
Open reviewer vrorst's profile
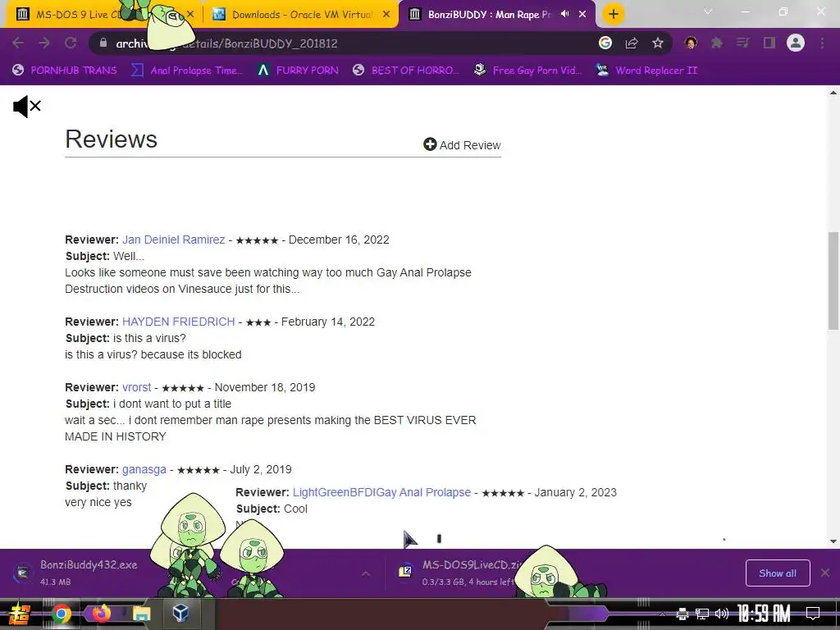137,387
